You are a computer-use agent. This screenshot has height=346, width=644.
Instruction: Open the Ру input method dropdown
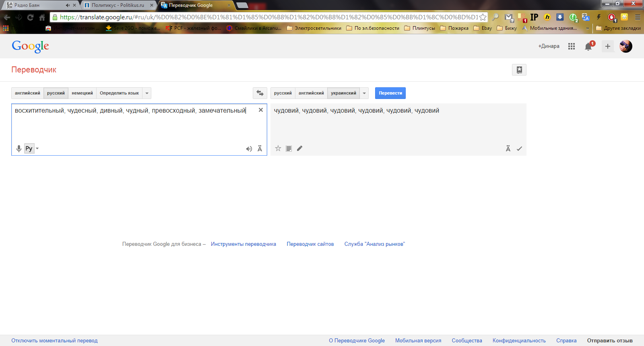(37, 148)
